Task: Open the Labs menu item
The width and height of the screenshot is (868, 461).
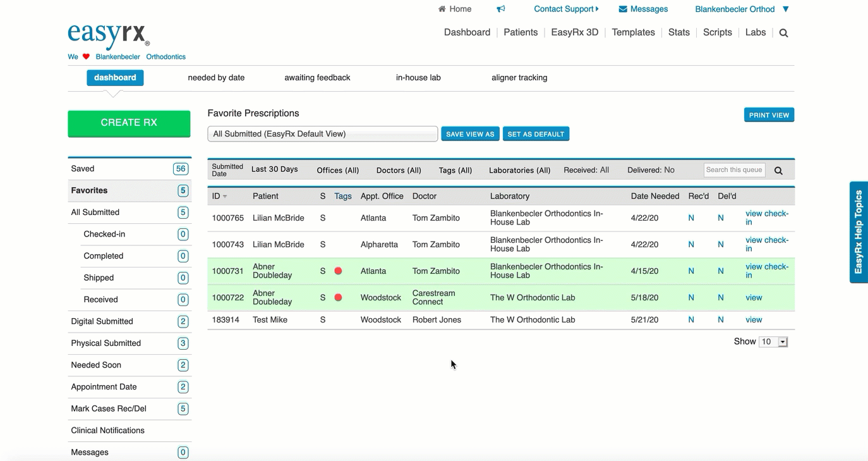Action: (756, 32)
